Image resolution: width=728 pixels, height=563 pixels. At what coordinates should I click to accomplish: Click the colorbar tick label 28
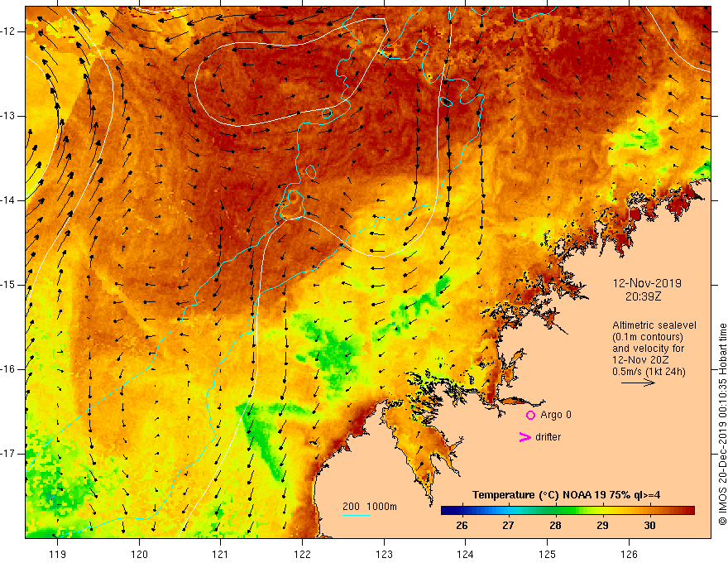[x=555, y=526]
